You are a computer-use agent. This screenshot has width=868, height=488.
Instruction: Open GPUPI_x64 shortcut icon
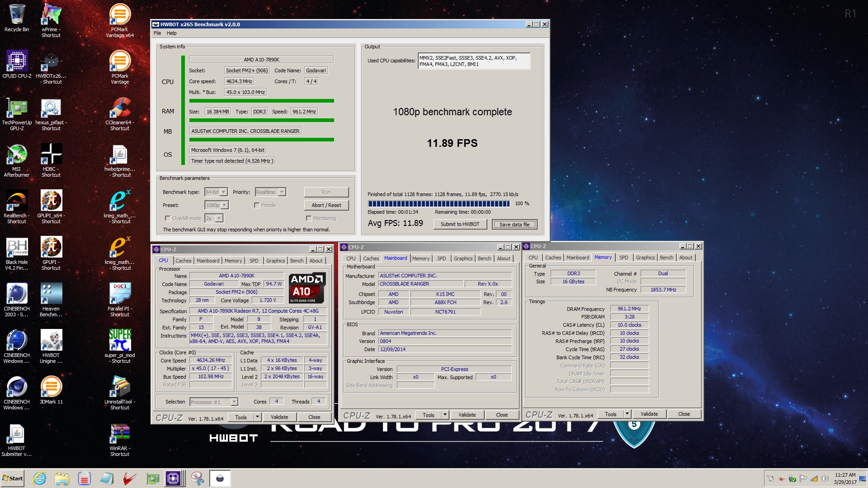pyautogui.click(x=51, y=207)
